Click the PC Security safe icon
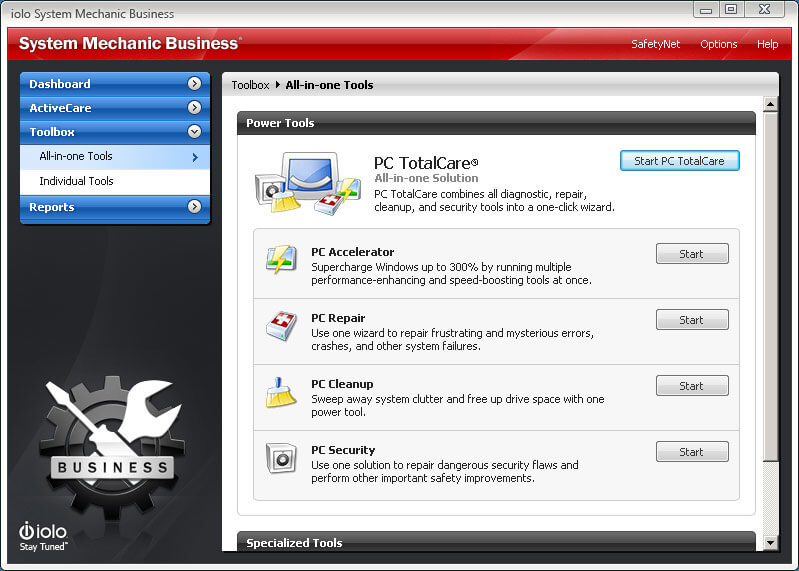799x571 pixels. pos(281,458)
